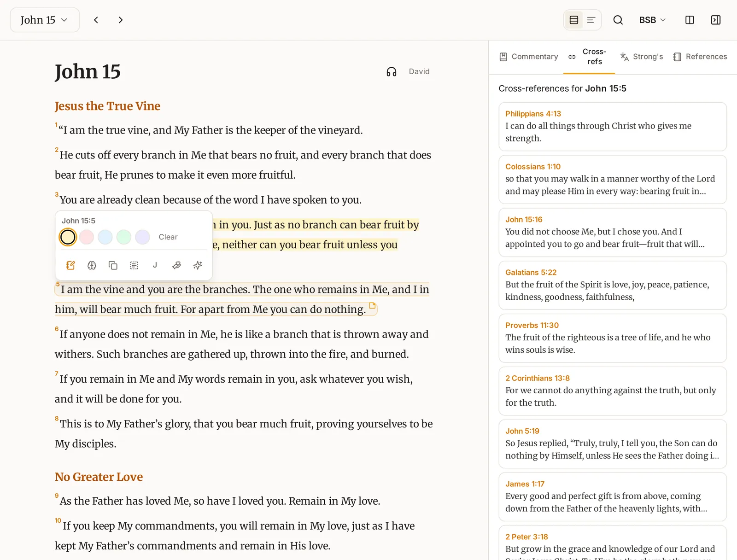Open the Strong's tab
Image resolution: width=737 pixels, height=560 pixels.
(x=641, y=57)
